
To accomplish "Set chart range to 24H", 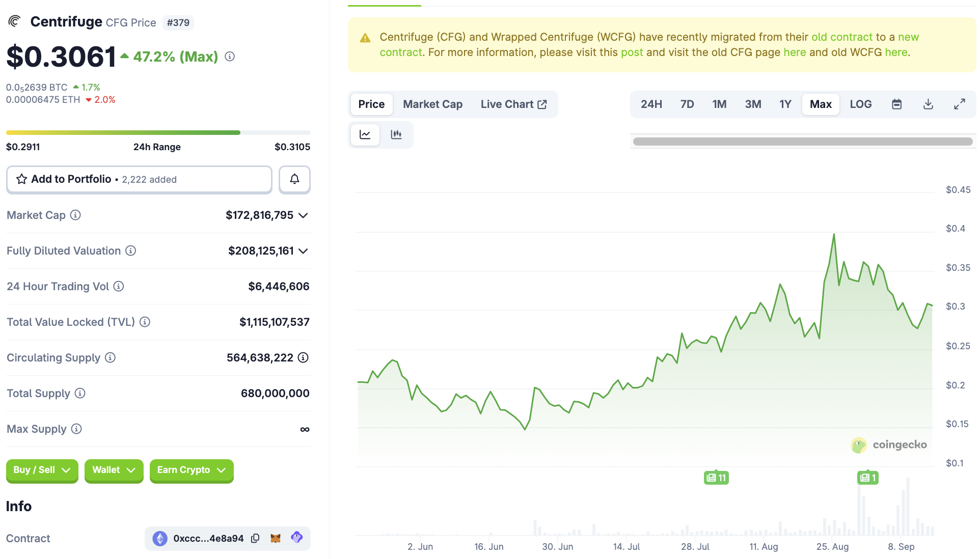I will click(x=651, y=104).
